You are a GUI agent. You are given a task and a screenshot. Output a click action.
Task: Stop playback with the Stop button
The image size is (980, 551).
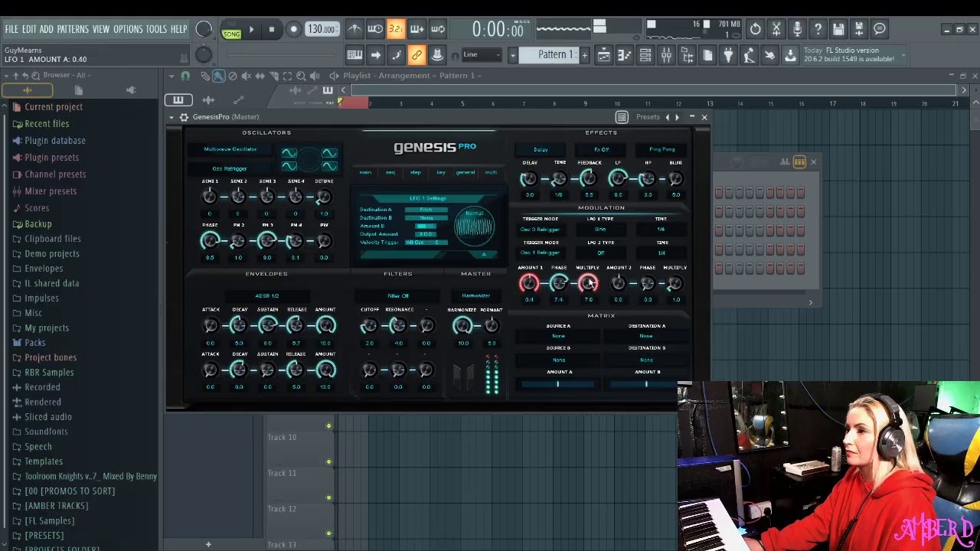coord(272,30)
